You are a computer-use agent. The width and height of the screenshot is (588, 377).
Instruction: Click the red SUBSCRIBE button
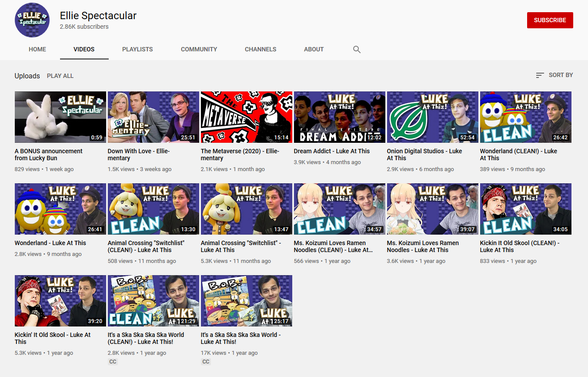point(550,20)
